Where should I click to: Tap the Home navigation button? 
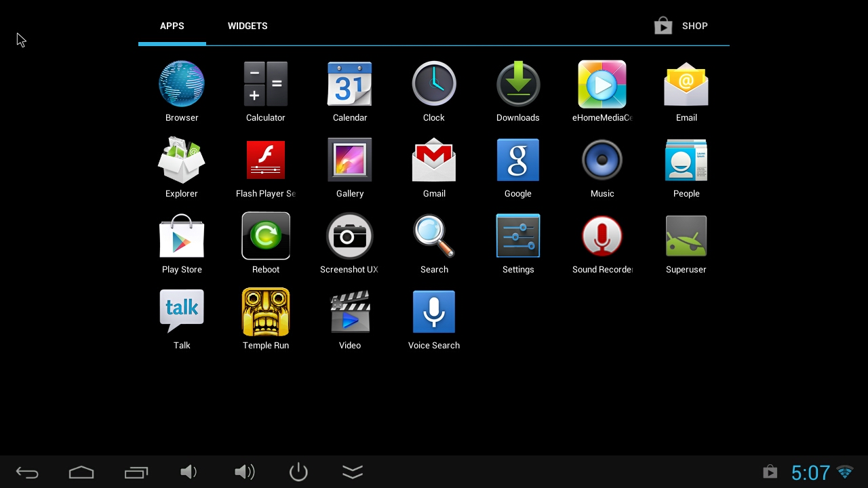[81, 472]
